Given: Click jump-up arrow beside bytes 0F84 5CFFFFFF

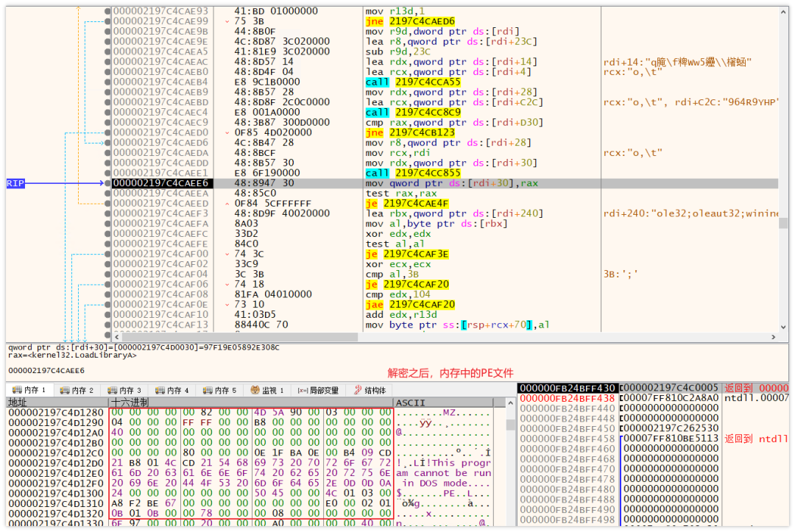Looking at the screenshot, I should coord(227,203).
